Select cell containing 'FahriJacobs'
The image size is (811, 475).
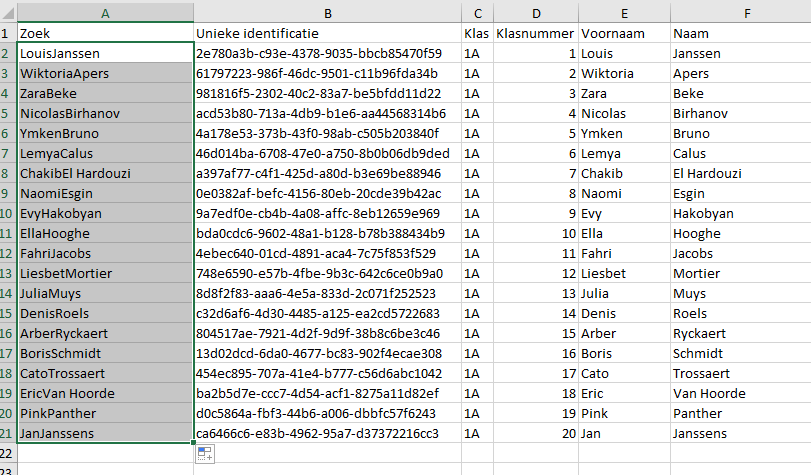[106, 254]
